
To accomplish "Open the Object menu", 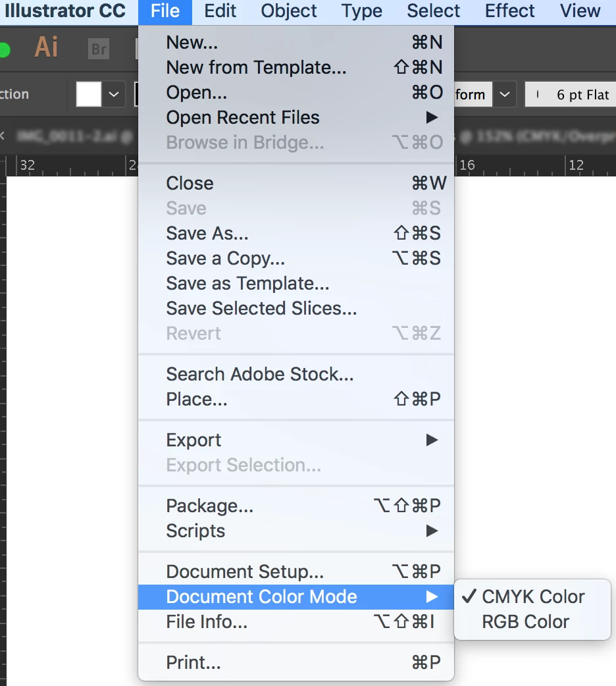I will click(x=289, y=11).
